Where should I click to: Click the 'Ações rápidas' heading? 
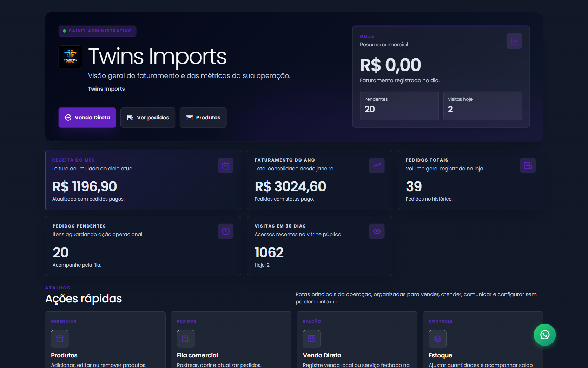coord(84,298)
